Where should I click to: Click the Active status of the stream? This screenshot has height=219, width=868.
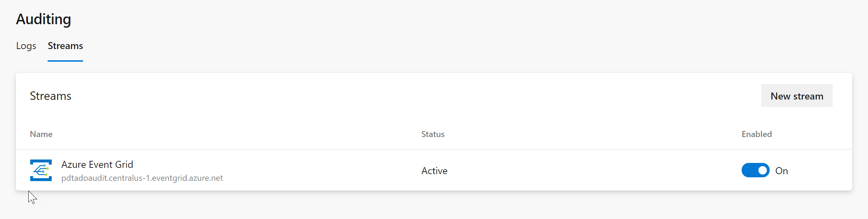click(434, 171)
